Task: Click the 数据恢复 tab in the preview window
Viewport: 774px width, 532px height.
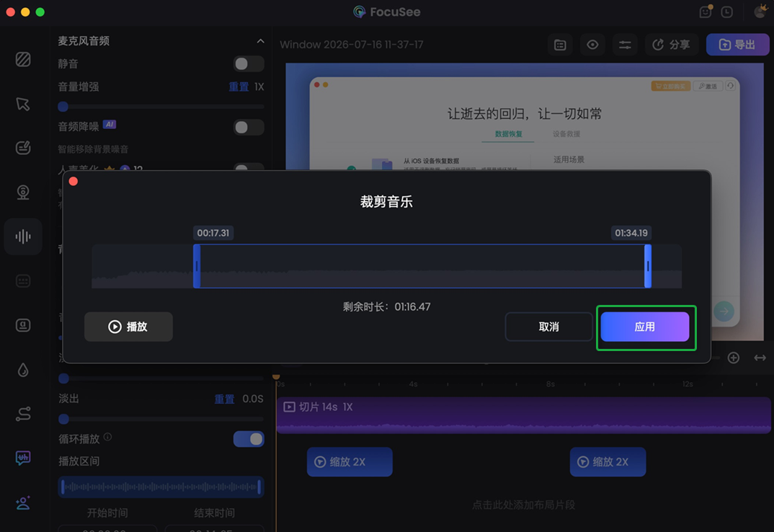Action: point(508,134)
